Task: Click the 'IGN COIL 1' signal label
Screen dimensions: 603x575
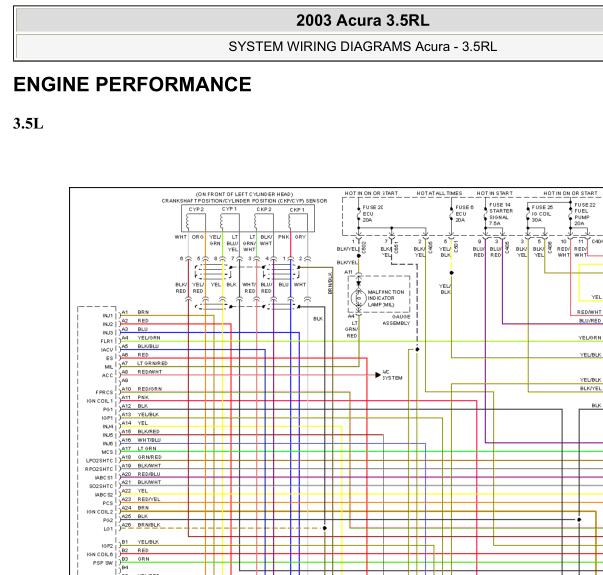Action: coord(100,401)
